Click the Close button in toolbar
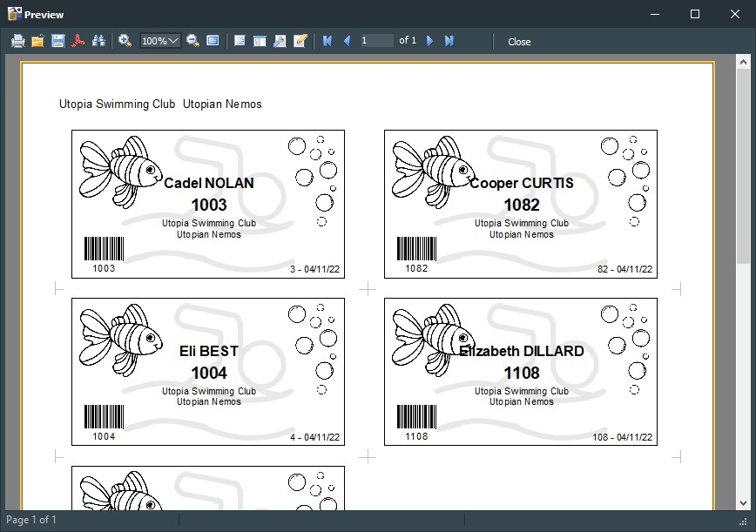 coord(519,42)
